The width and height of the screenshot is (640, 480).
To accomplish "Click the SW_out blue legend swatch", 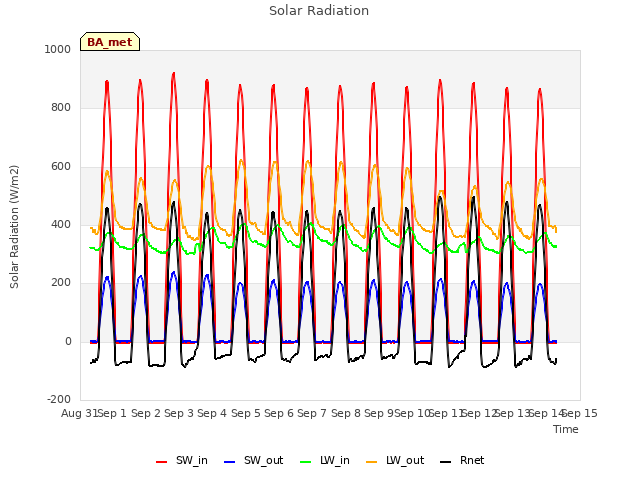I will [x=230, y=462].
